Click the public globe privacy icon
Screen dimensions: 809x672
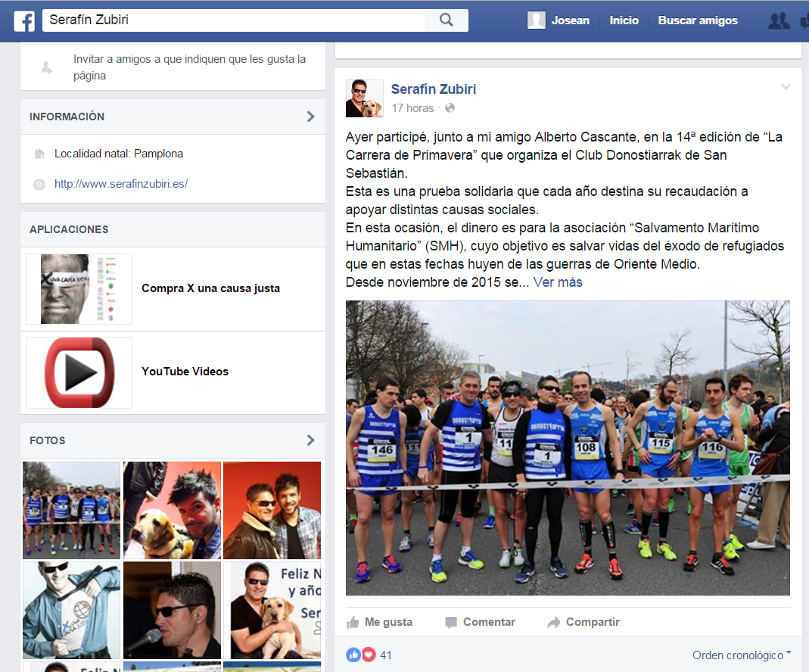tap(450, 108)
